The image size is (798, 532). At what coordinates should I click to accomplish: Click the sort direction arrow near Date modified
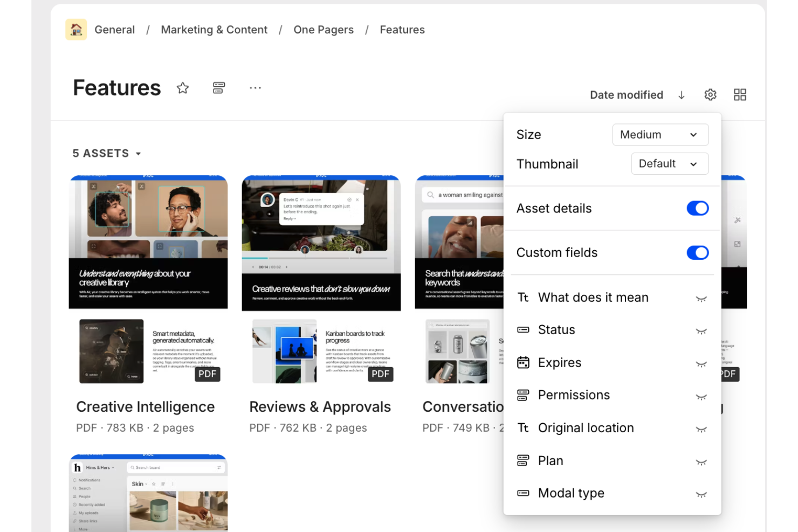[x=682, y=95]
